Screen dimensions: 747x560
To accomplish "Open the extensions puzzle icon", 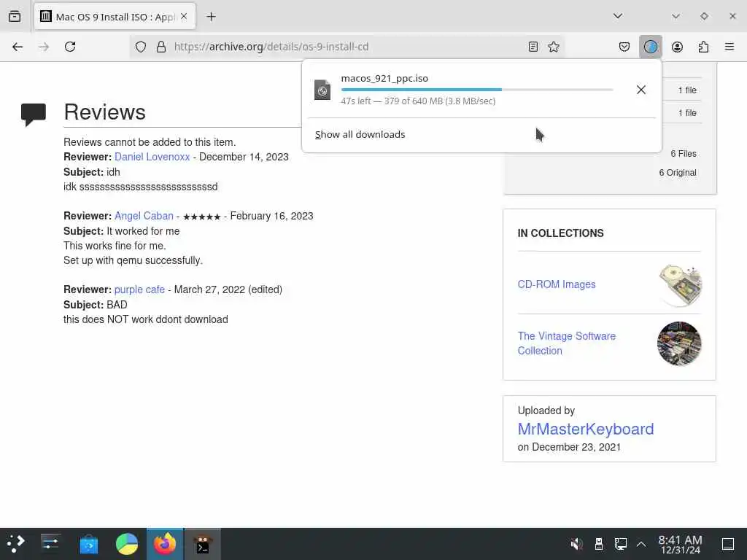I will click(x=703, y=47).
